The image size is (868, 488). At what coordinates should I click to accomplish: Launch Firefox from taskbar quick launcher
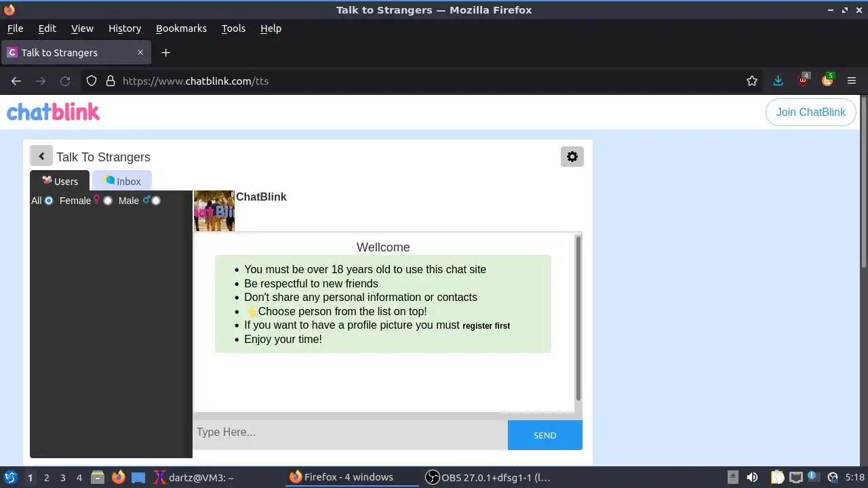coord(119,477)
